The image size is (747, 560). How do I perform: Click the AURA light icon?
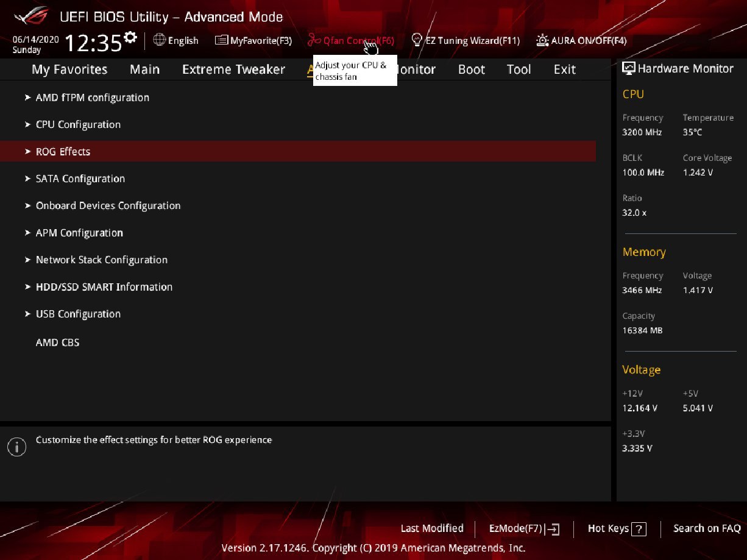coord(542,40)
